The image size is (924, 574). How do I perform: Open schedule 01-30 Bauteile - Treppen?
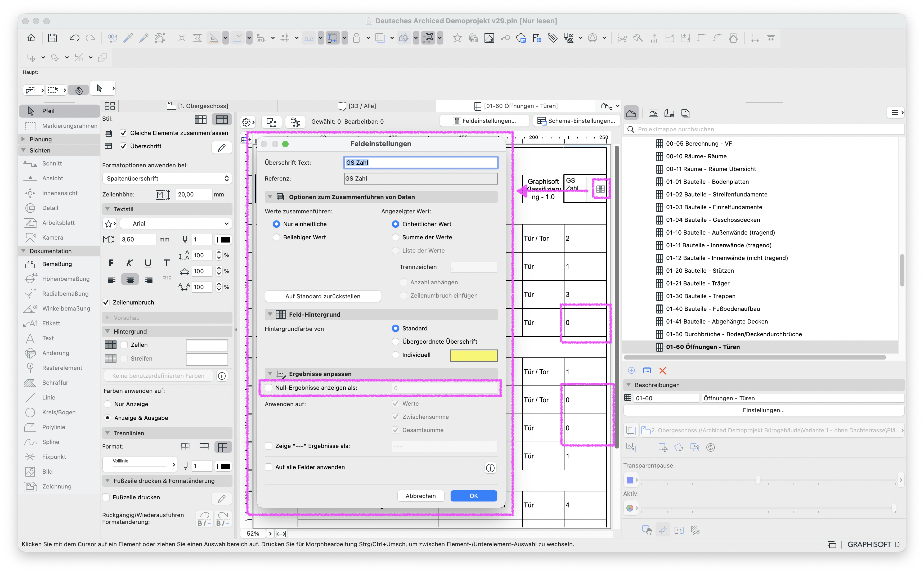coord(700,296)
